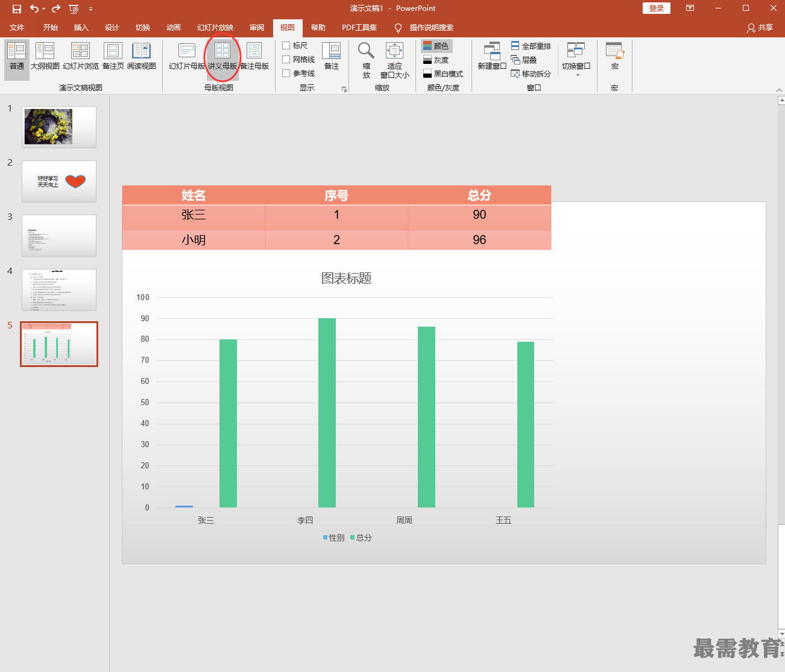
Task: Open the Slide Show (幻灯片放映) tab
Action: (x=215, y=28)
